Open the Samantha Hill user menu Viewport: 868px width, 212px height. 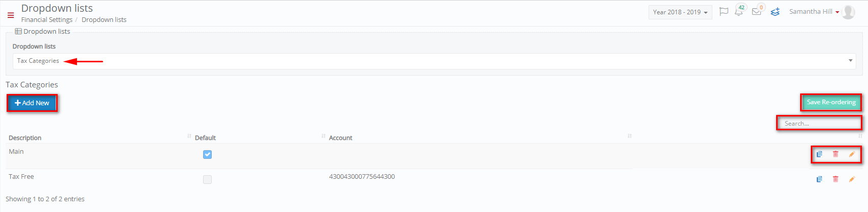pos(814,12)
